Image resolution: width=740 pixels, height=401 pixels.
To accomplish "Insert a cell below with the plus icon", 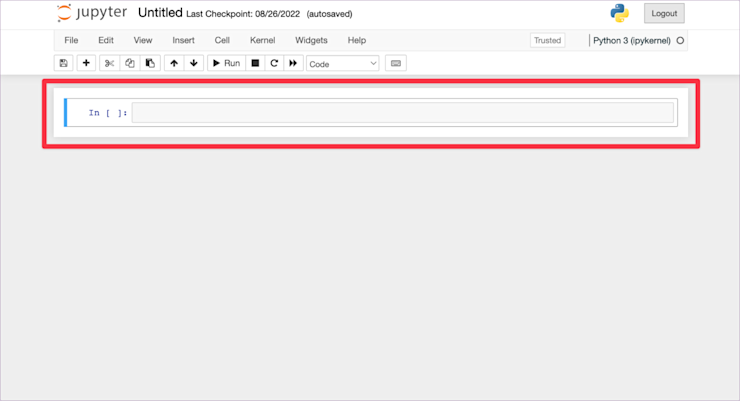I will point(86,63).
